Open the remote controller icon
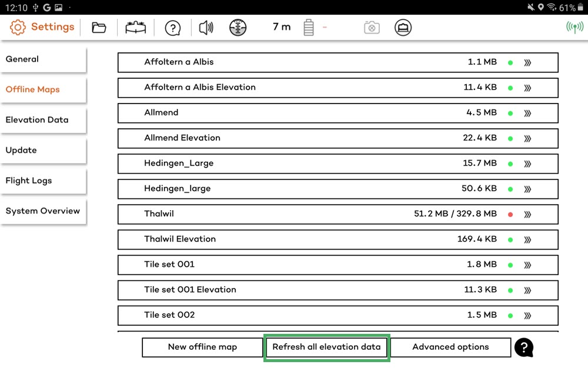This screenshot has height=368, width=588. pos(403,27)
